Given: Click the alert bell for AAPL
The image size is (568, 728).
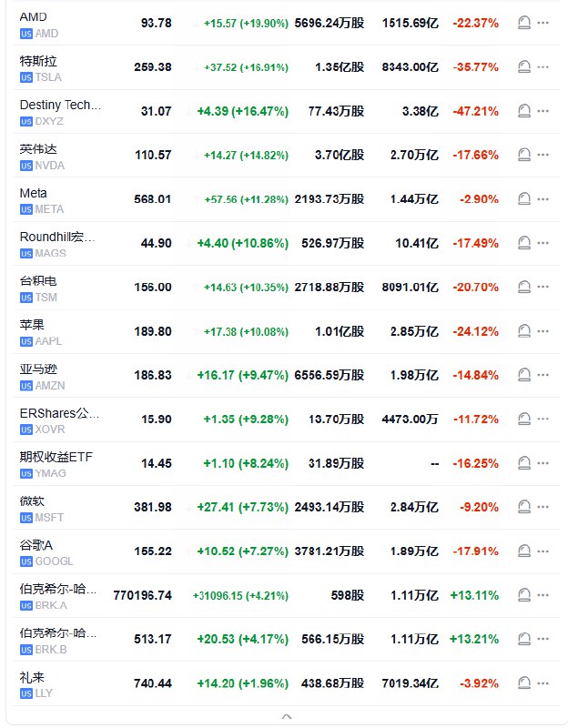Looking at the screenshot, I should pyautogui.click(x=524, y=331).
